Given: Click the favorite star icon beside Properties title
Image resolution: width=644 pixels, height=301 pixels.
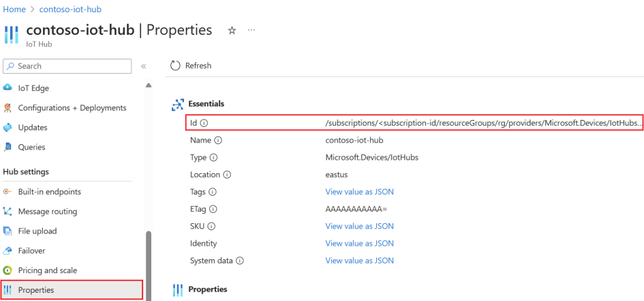Looking at the screenshot, I should (232, 31).
